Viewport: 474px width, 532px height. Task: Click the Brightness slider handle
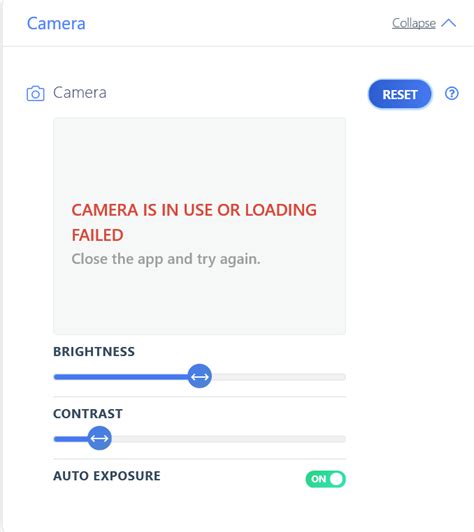(200, 376)
